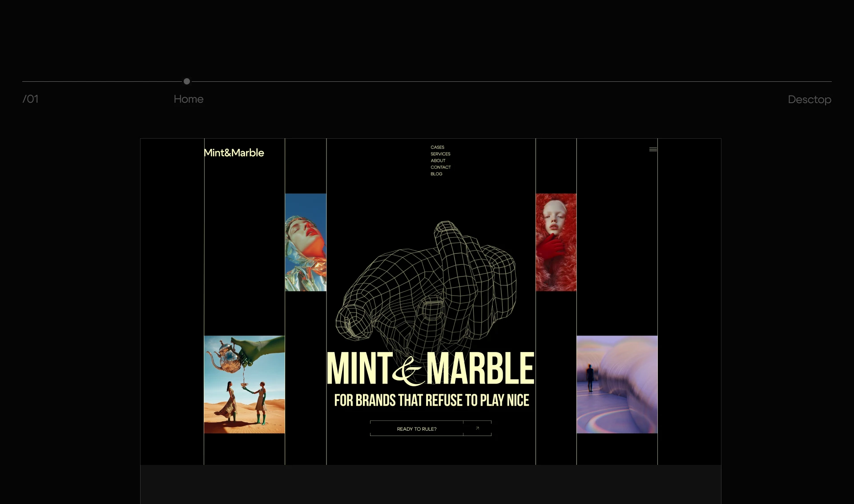Open the CONTACT navigation link
The width and height of the screenshot is (854, 504).
click(440, 167)
